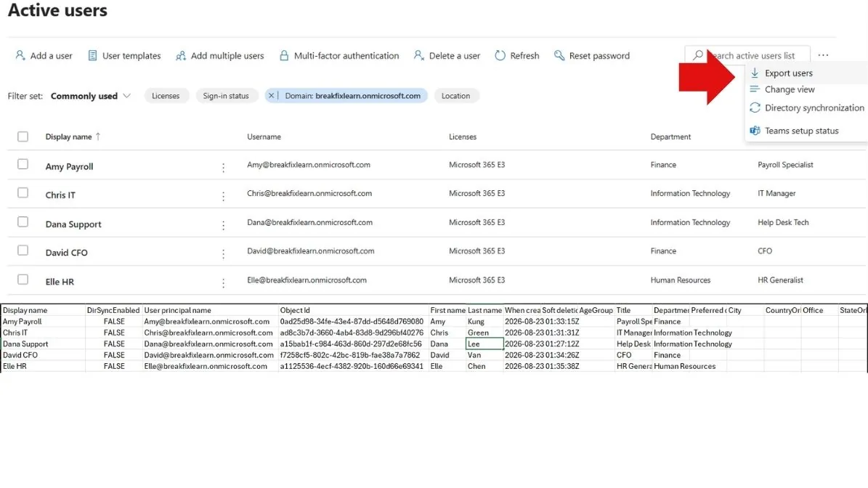The width and height of the screenshot is (868, 488).
Task: Click the search magnifier icon
Action: click(x=697, y=55)
